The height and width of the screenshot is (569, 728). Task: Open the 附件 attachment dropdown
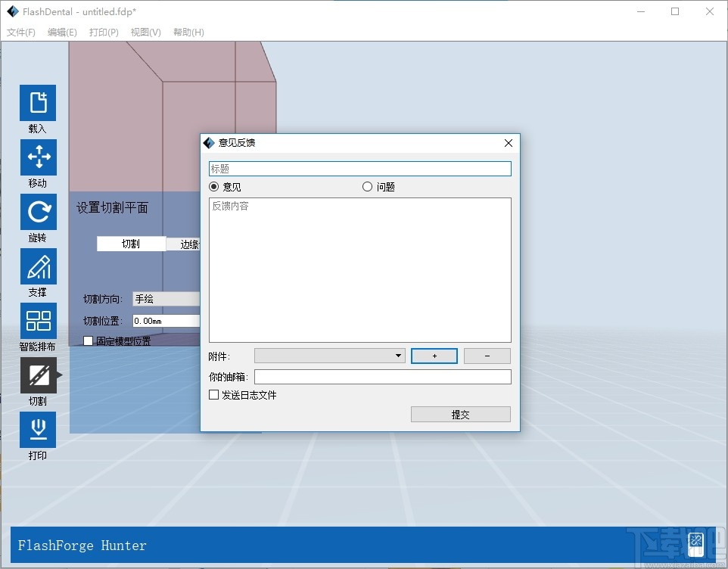[330, 356]
